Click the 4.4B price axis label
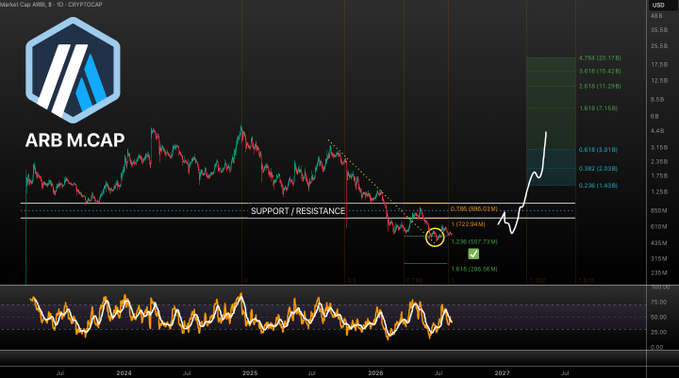Image resolution: width=679 pixels, height=378 pixels. [657, 131]
